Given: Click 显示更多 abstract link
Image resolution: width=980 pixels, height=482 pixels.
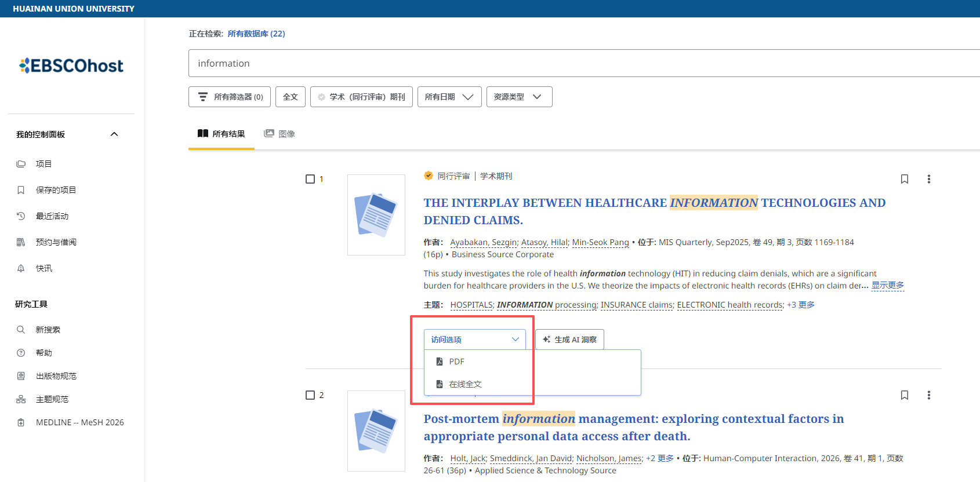Looking at the screenshot, I should [888, 285].
